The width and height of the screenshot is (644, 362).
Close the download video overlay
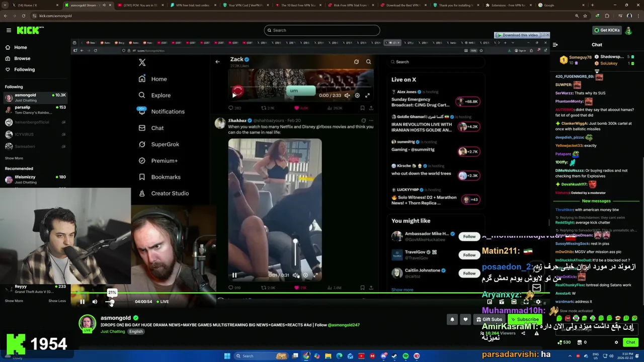[x=547, y=35]
